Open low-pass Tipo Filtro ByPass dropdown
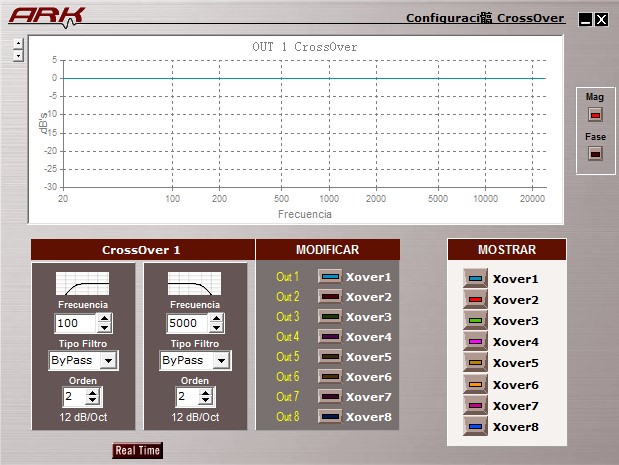Image resolution: width=619 pixels, height=465 pixels. (221, 360)
